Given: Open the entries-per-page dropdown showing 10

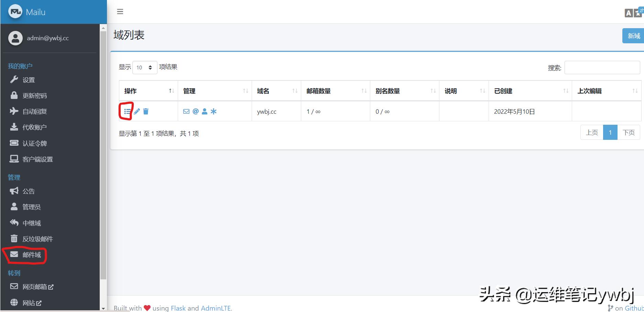Looking at the screenshot, I should tap(144, 67).
